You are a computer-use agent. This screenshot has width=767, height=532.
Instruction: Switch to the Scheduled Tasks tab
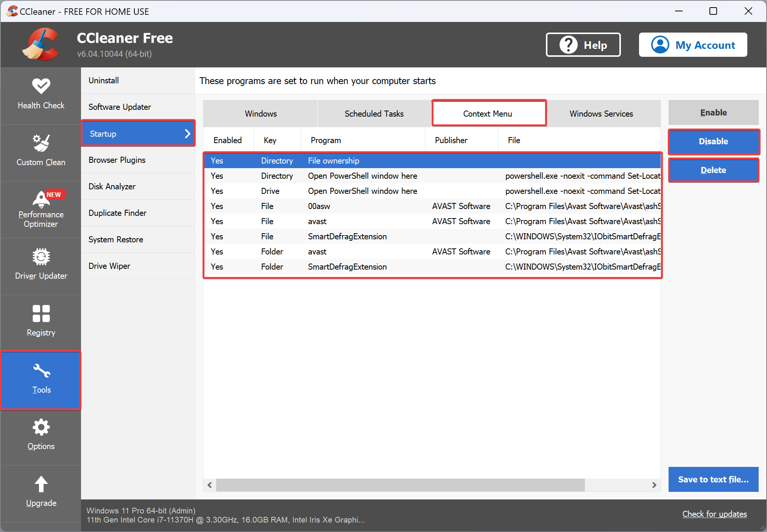click(374, 114)
